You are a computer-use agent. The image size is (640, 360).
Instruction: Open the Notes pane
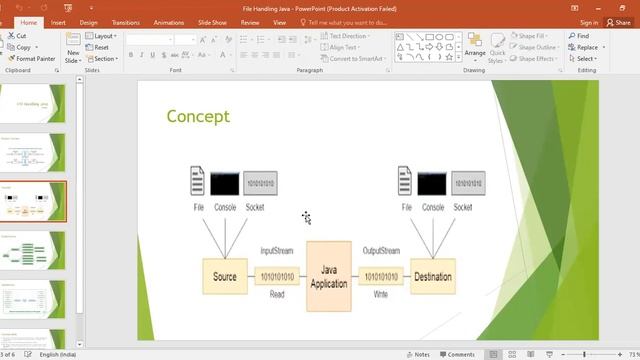pos(418,354)
